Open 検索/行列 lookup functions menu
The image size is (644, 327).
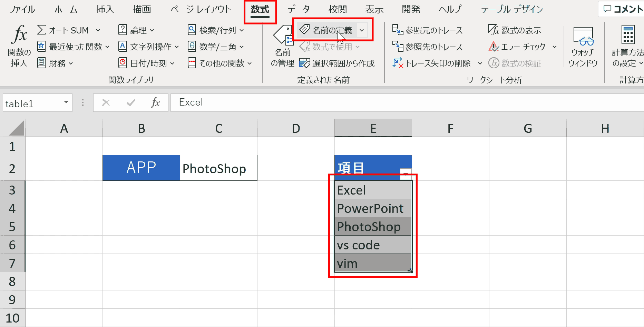click(x=216, y=30)
